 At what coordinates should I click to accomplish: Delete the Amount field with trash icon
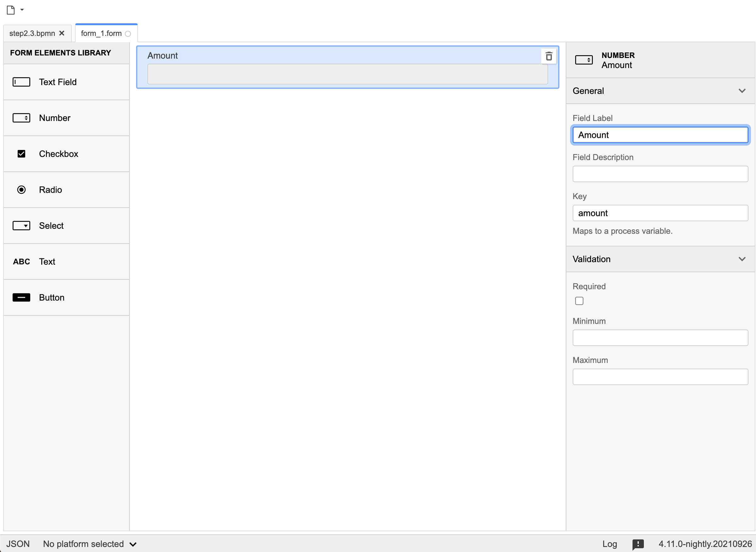548,56
